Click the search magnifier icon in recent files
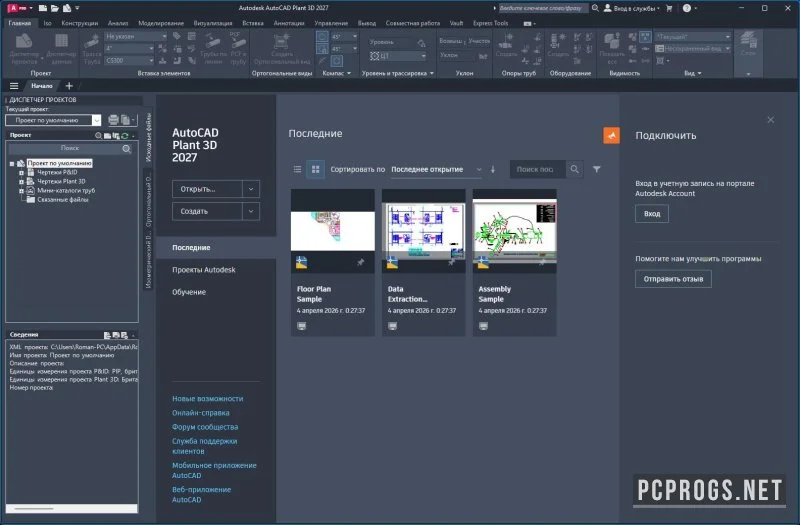Image resolution: width=800 pixels, height=525 pixels. (x=574, y=169)
